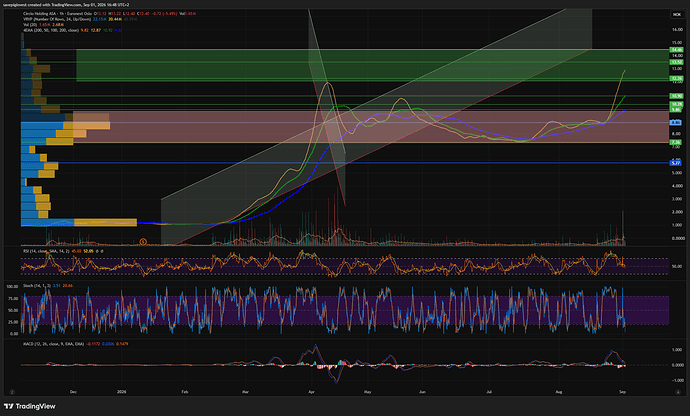Click the round icon left of the time axis

pos(12,391)
